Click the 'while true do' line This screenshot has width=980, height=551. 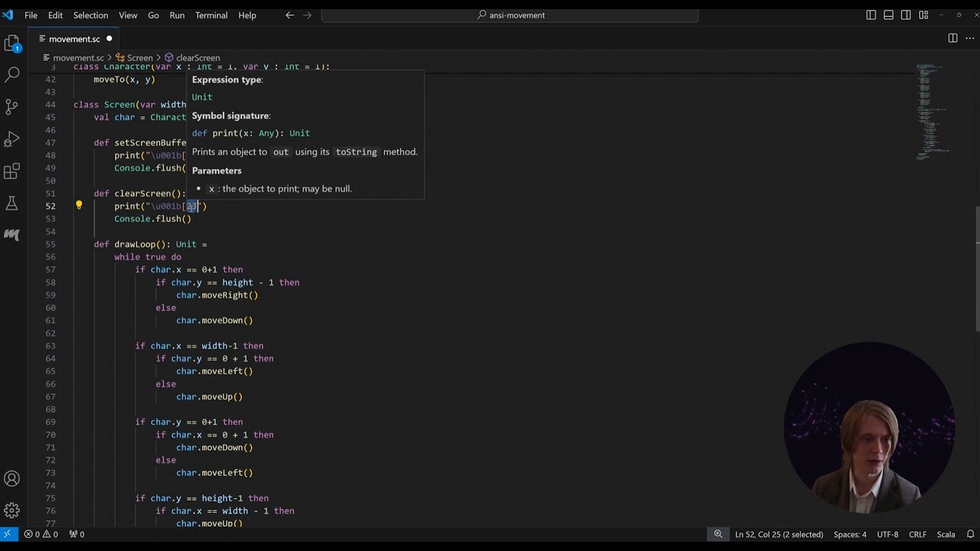pyautogui.click(x=148, y=257)
